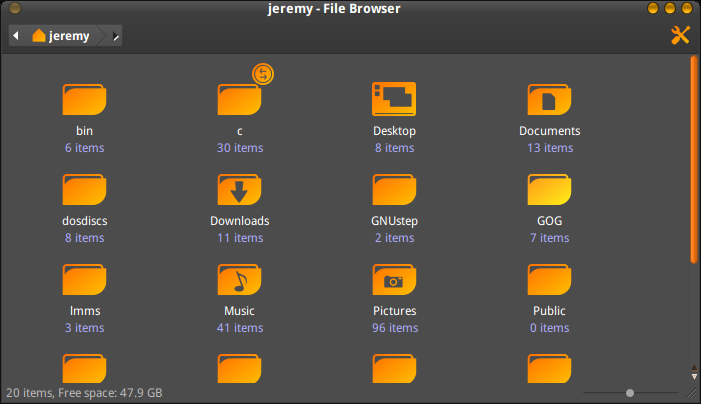This screenshot has height=404, width=701.
Task: Select the 'GOG' folder name label
Action: click(x=549, y=221)
